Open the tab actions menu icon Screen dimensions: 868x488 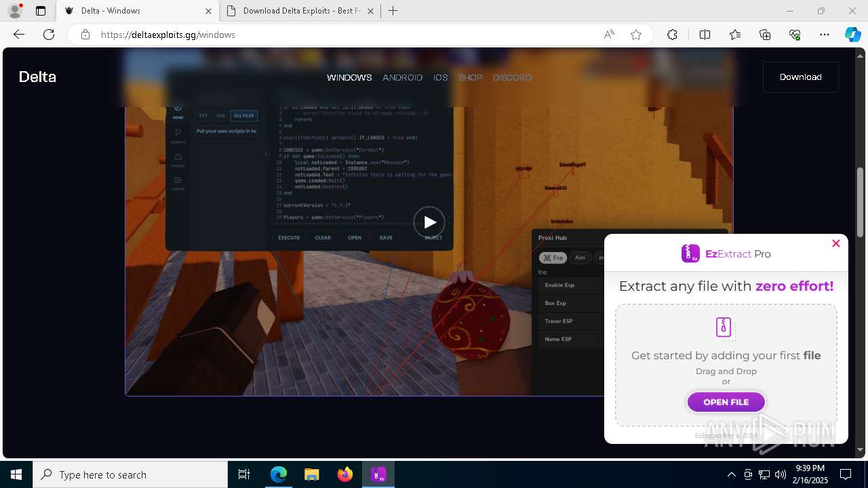pyautogui.click(x=41, y=11)
